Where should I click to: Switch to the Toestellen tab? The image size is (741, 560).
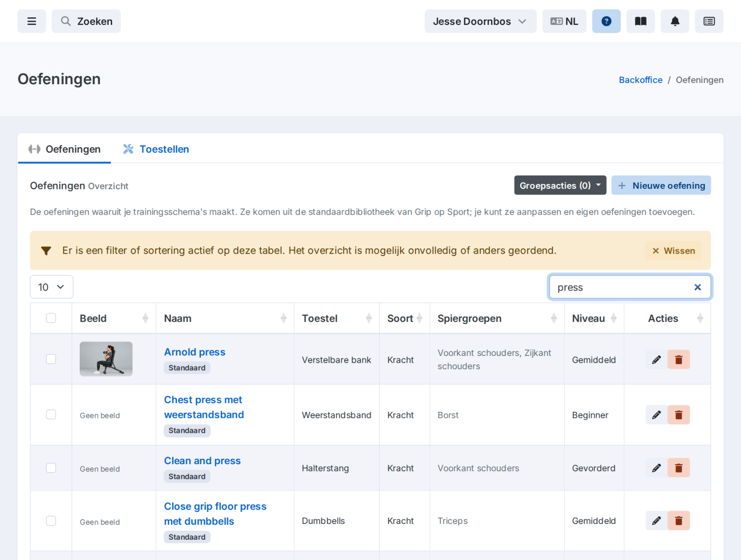tap(156, 149)
